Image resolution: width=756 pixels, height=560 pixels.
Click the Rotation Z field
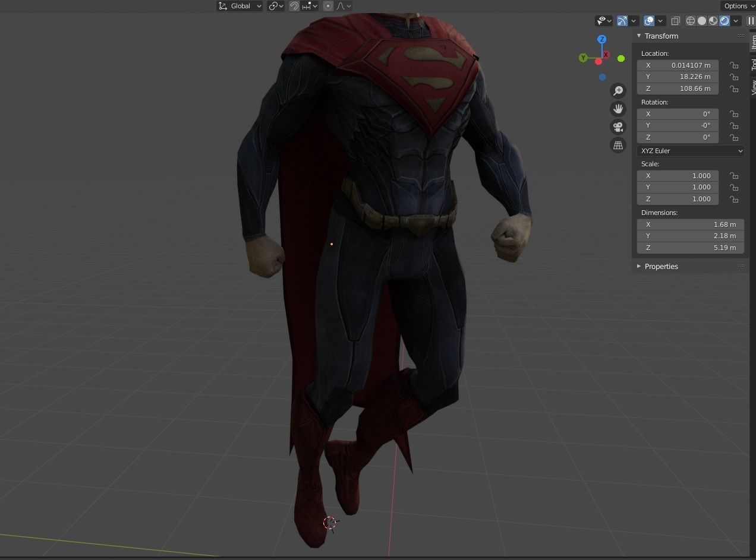coord(678,137)
